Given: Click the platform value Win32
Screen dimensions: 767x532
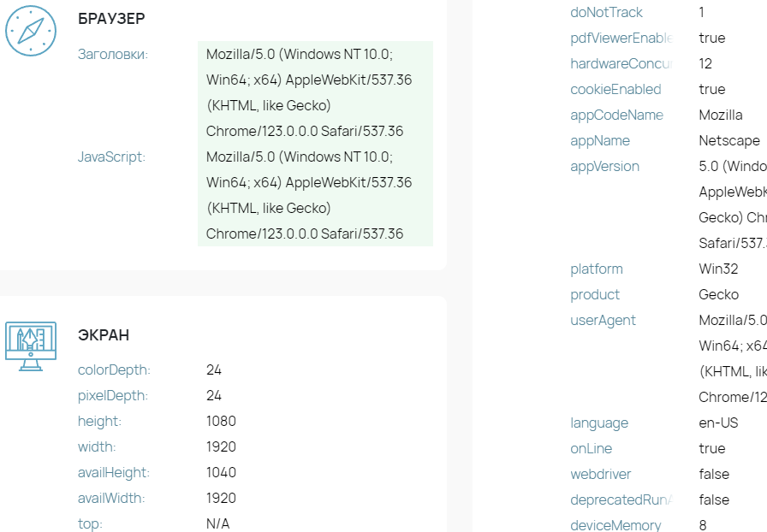Looking at the screenshot, I should pyautogui.click(x=718, y=269).
